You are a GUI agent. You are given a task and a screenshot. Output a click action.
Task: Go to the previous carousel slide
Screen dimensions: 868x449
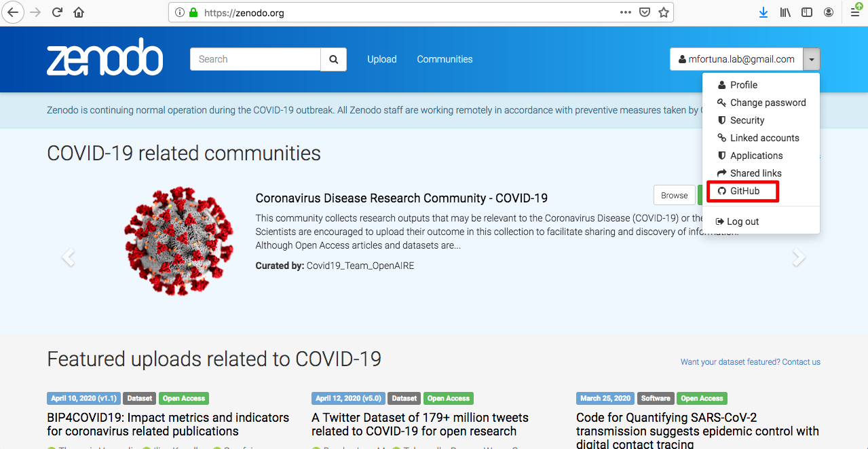(68, 257)
